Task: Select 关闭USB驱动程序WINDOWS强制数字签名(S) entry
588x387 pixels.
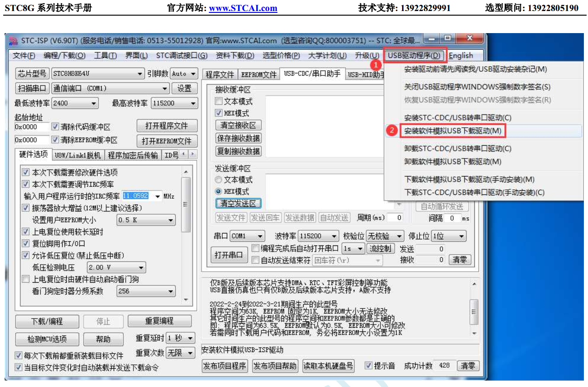Action: [x=477, y=87]
